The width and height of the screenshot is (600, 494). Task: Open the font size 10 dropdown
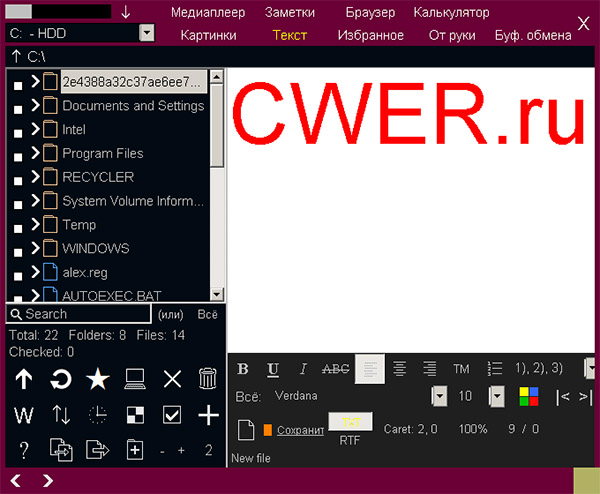[497, 396]
